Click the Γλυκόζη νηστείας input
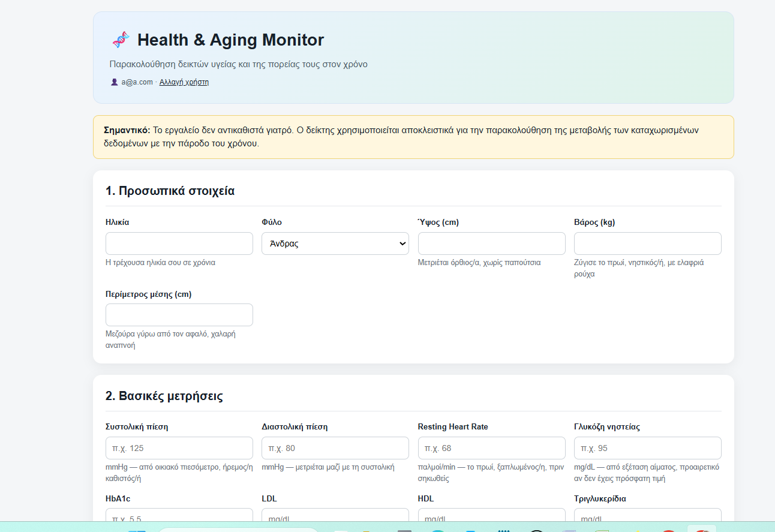This screenshot has width=775, height=532. pyautogui.click(x=648, y=448)
